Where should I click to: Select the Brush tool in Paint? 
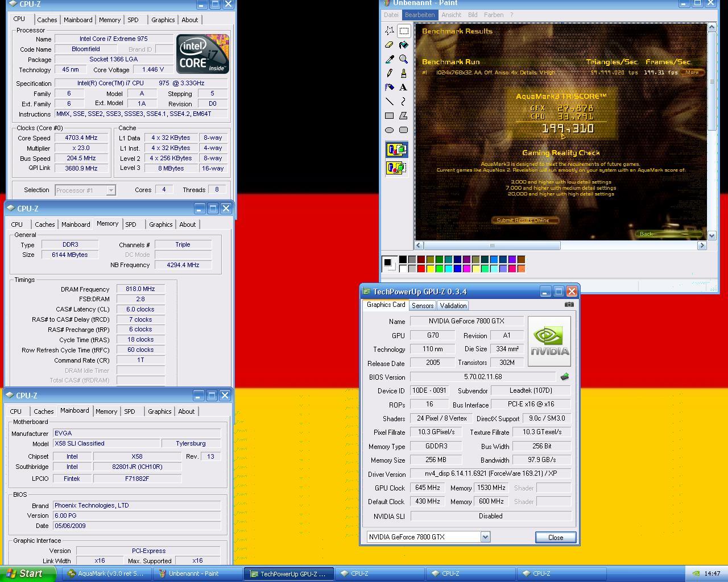click(404, 73)
